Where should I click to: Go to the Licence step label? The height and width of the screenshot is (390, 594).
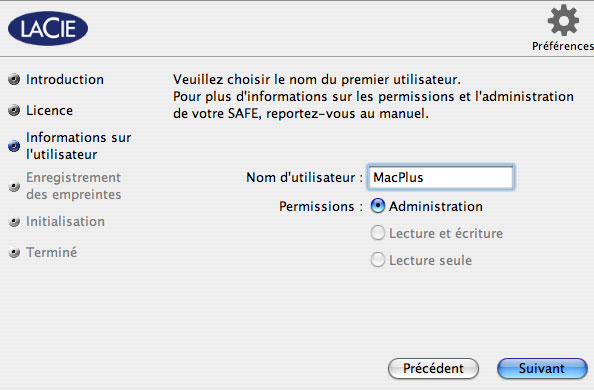click(x=49, y=111)
